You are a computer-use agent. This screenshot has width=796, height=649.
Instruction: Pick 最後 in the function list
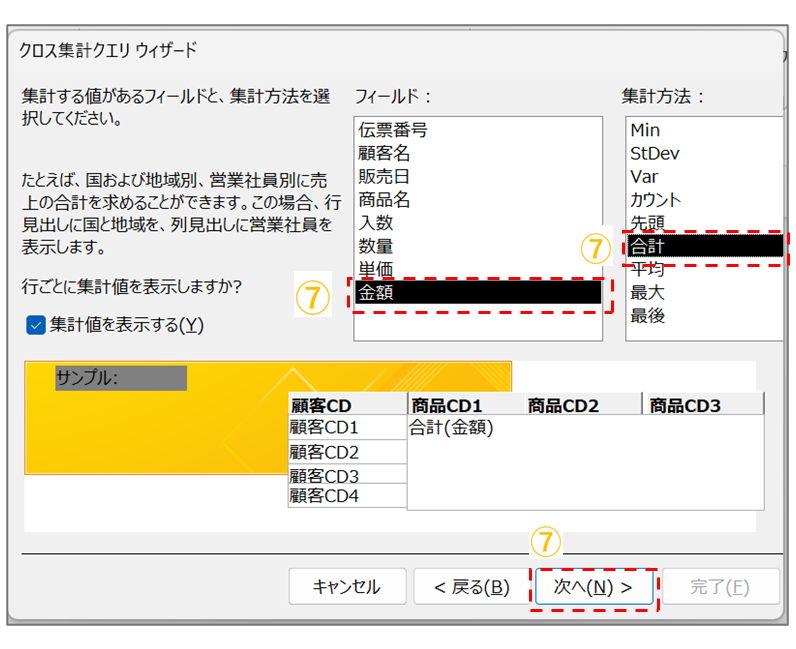click(647, 315)
